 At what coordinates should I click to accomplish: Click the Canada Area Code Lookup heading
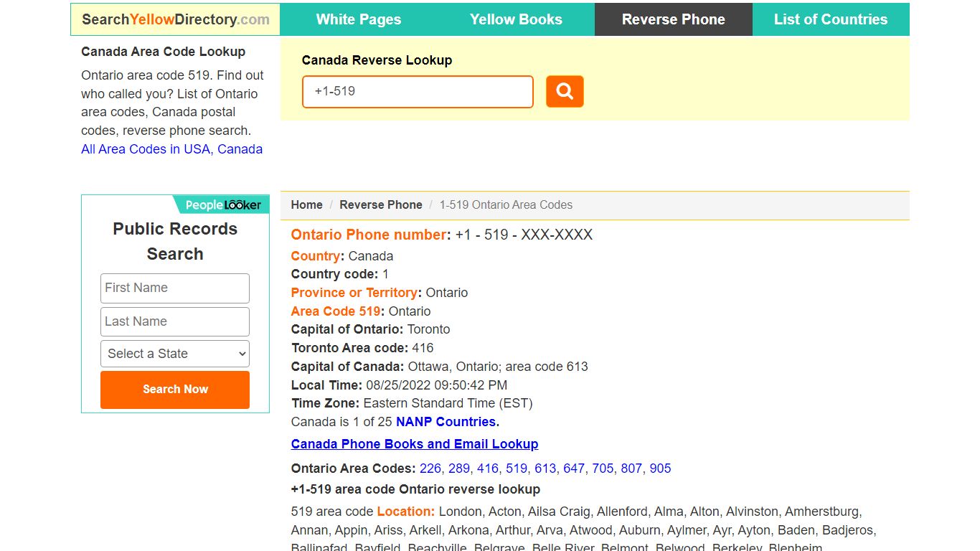164,52
